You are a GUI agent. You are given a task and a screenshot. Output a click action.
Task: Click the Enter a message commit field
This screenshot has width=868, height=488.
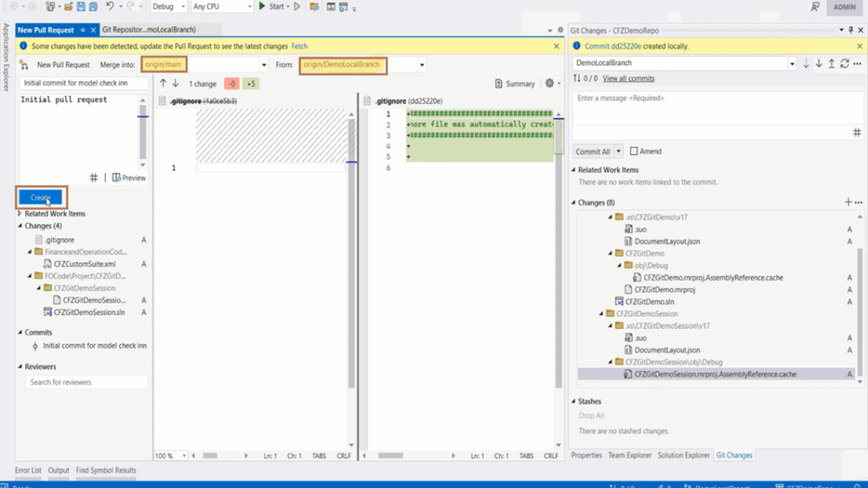click(717, 108)
